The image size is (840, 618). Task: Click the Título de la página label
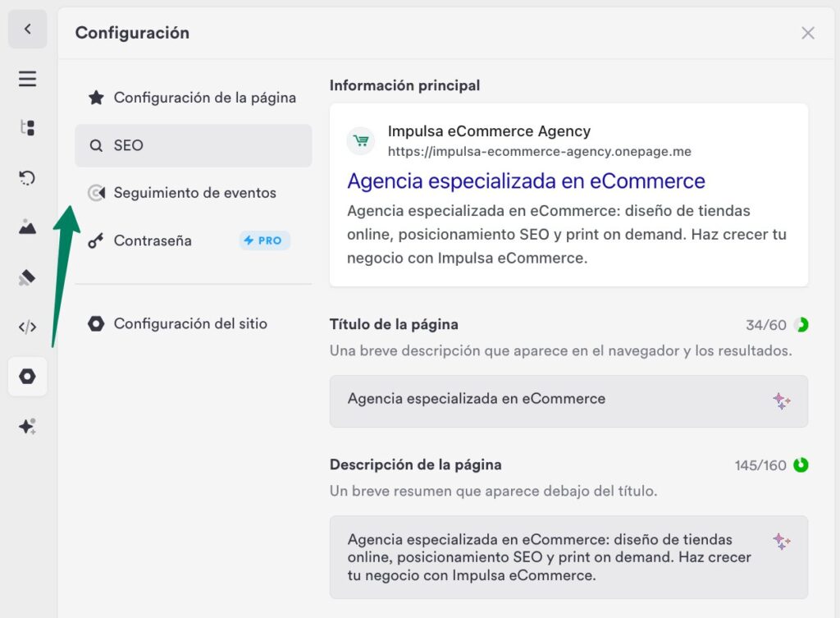(394, 325)
